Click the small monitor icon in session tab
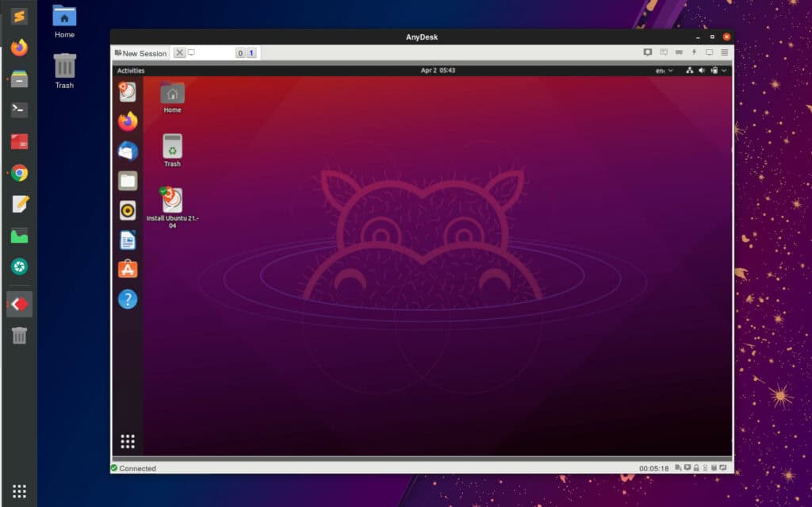This screenshot has width=812, height=507. click(191, 52)
